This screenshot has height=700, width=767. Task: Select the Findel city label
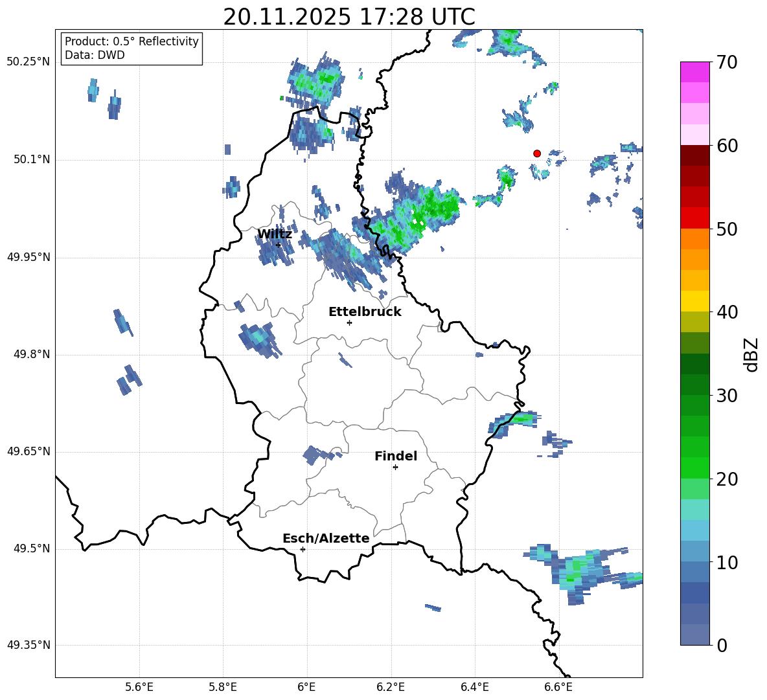click(x=396, y=456)
